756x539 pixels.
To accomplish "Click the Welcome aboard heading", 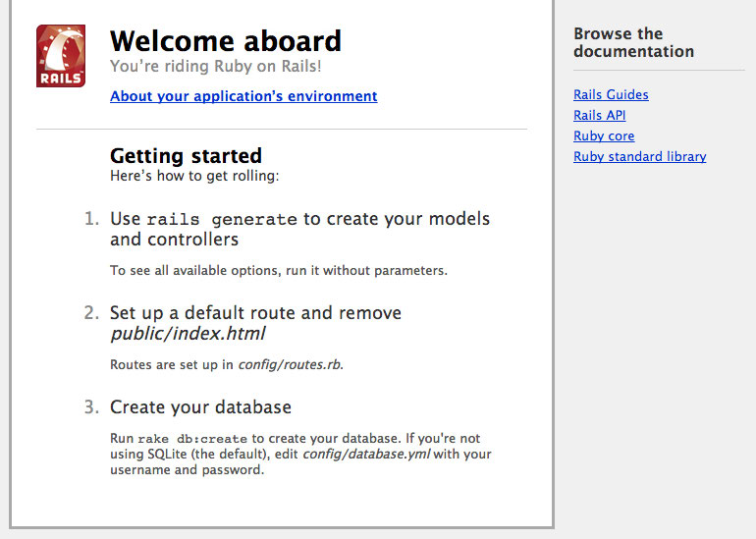I will tap(226, 41).
